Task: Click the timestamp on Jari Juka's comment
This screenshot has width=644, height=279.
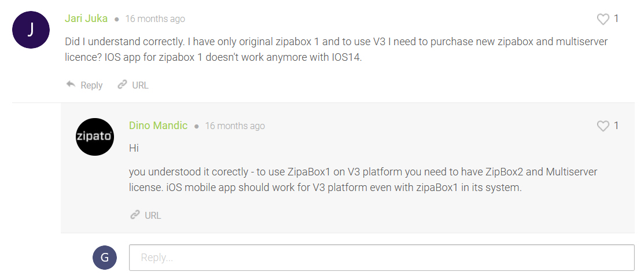Action: pos(155,19)
